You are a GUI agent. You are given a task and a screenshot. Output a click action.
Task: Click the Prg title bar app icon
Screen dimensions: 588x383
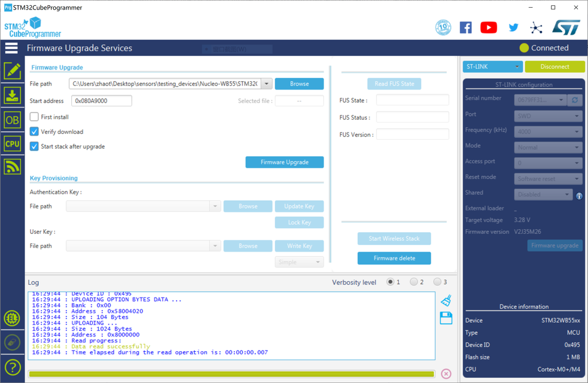8,8
